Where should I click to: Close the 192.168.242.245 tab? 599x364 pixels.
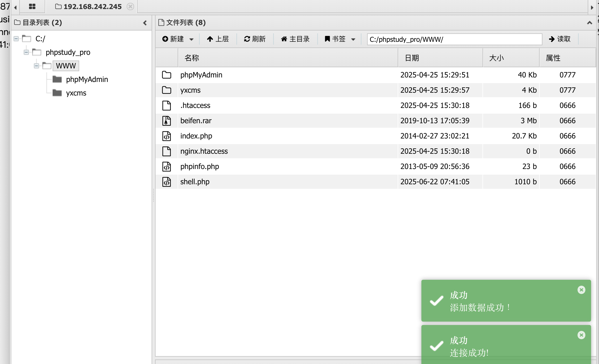(x=130, y=6)
